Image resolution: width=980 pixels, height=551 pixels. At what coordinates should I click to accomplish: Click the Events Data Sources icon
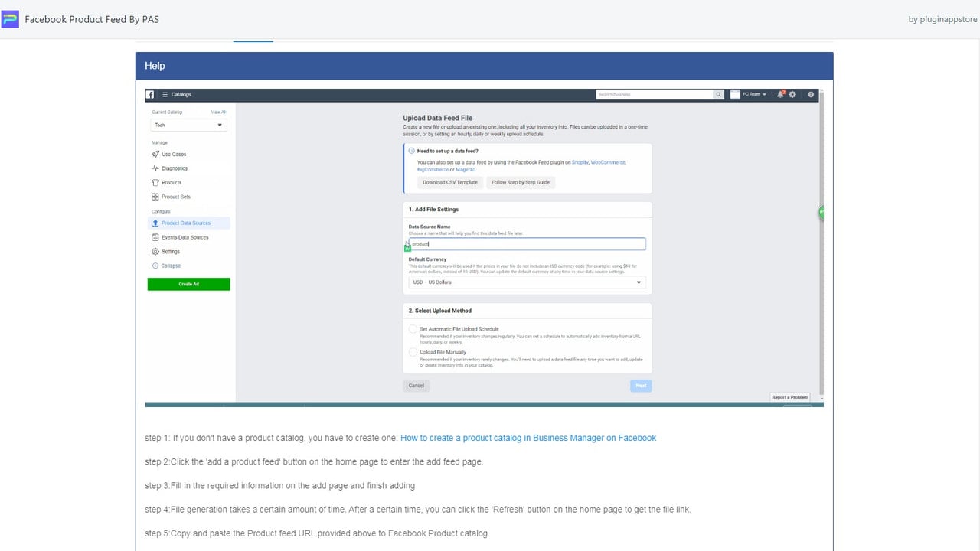click(155, 237)
